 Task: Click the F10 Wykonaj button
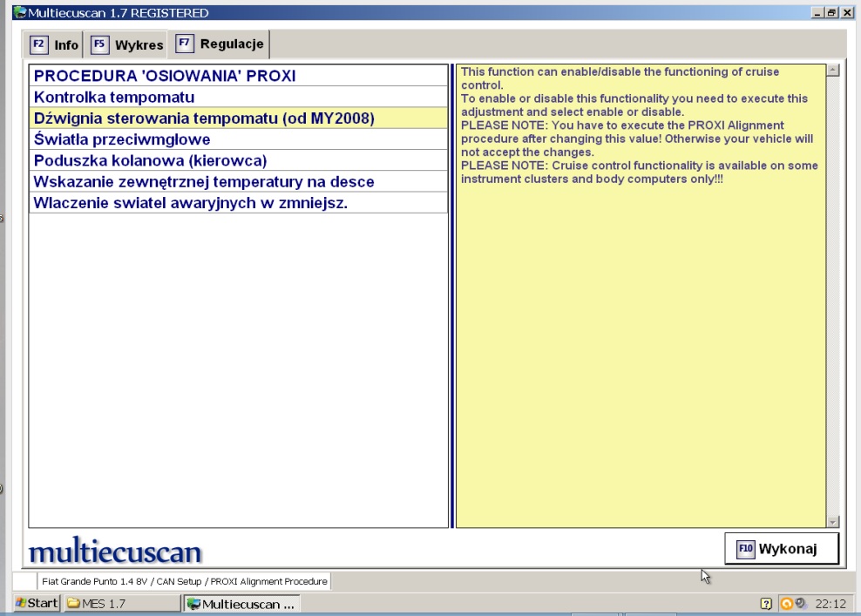[781, 549]
